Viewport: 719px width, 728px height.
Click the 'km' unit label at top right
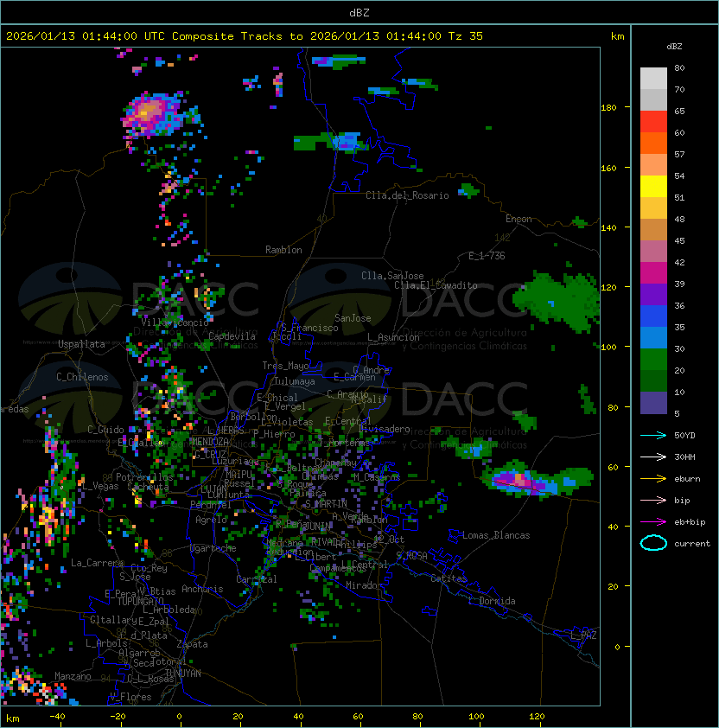point(617,36)
